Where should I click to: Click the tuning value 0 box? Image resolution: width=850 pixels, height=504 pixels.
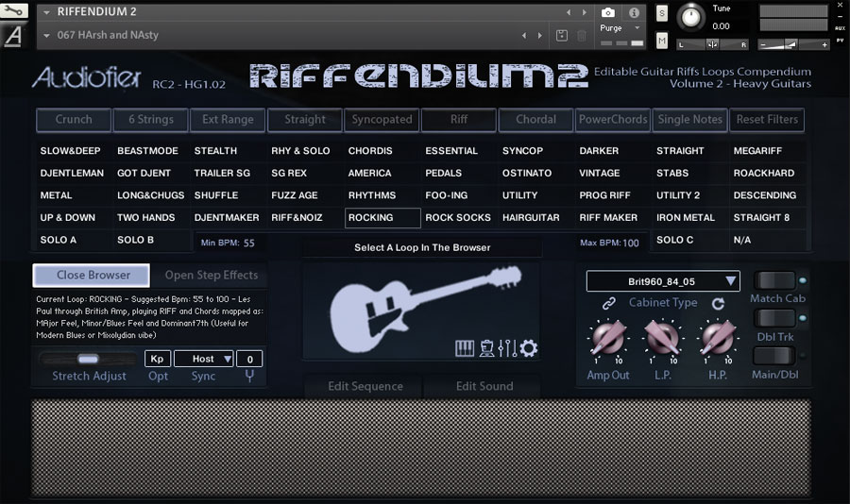click(250, 359)
